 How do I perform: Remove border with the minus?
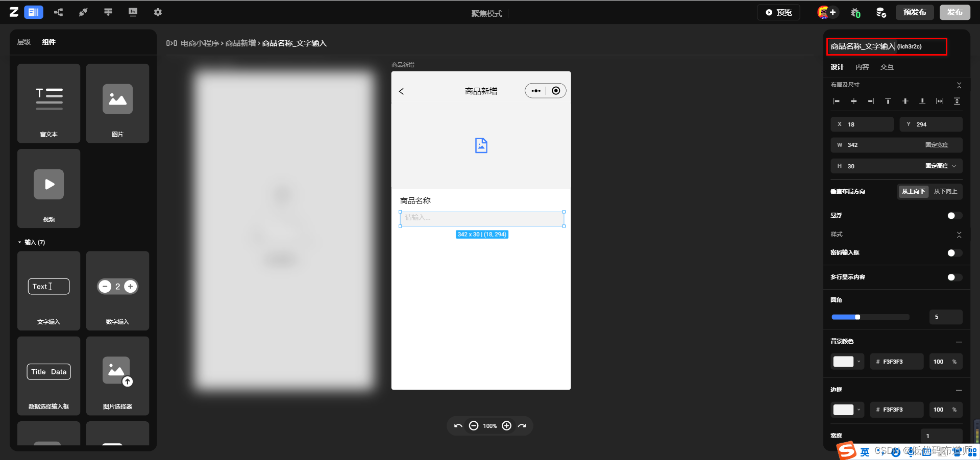959,390
